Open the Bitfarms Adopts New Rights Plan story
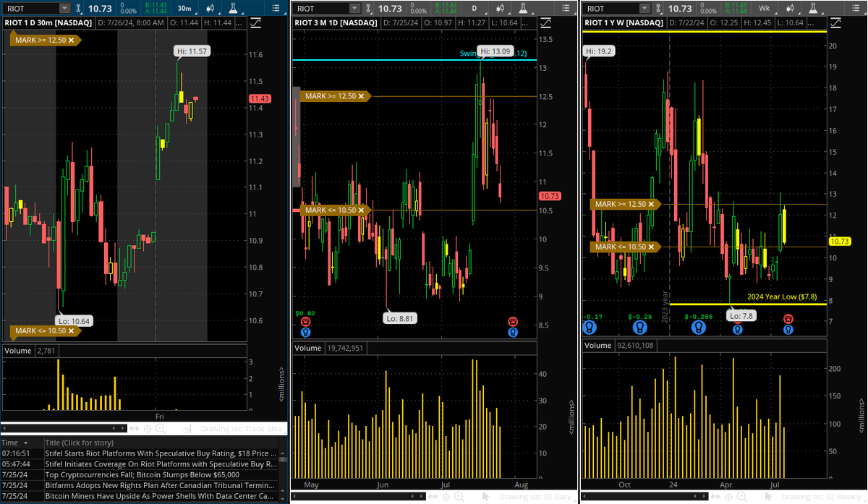This screenshot has width=868, height=504. pos(161,486)
